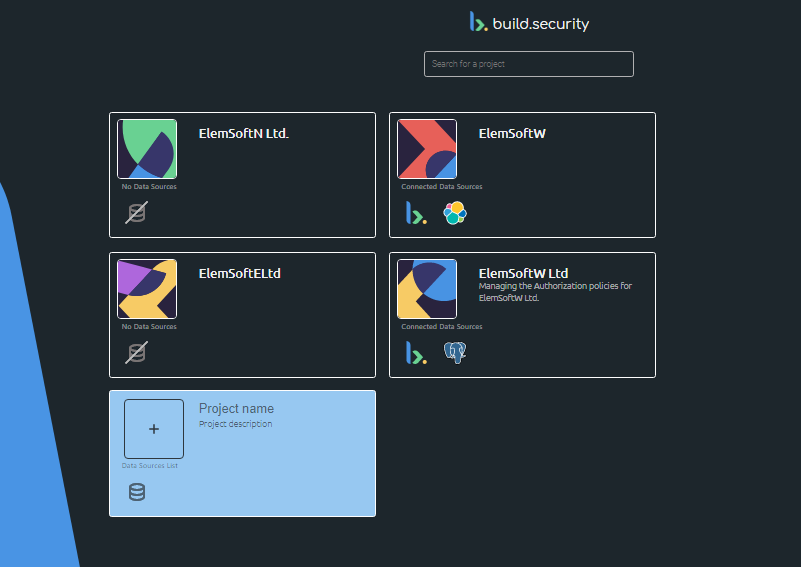Viewport: 801px width, 567px height.
Task: Open the ElemSoftW Ltd project thumbnail
Action: pos(427,289)
